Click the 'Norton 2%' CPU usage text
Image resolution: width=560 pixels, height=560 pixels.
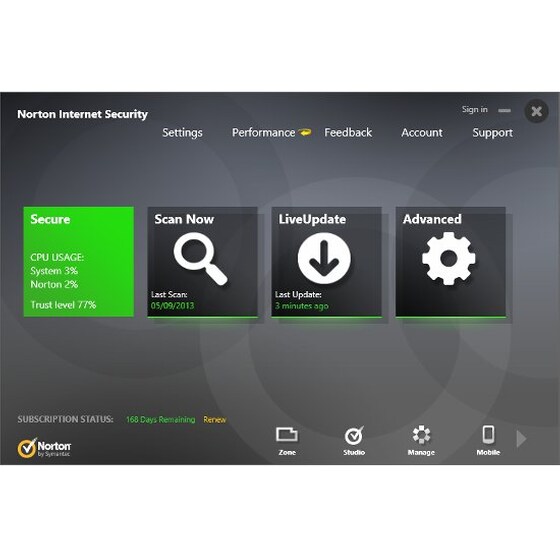[54, 285]
